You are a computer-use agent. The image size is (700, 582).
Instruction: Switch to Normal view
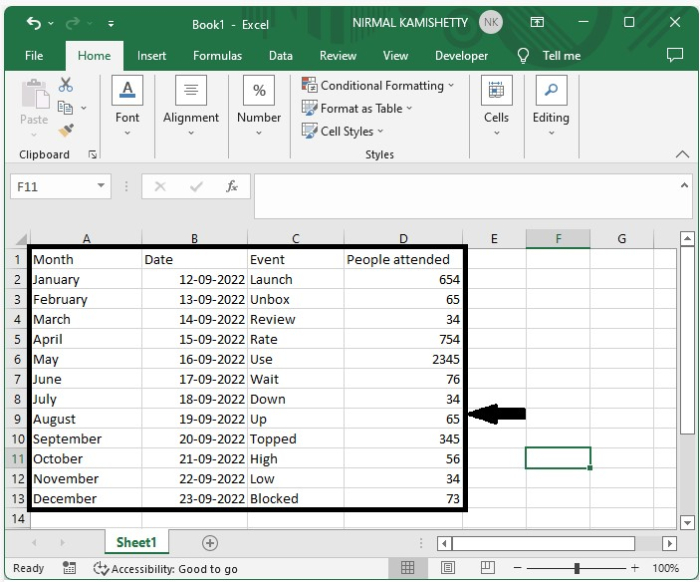[x=407, y=568]
